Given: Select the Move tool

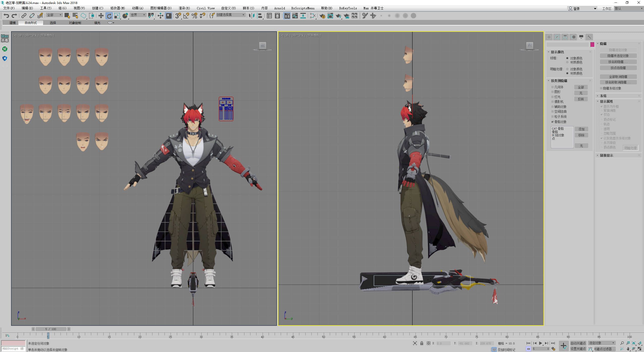Looking at the screenshot, I should (101, 16).
